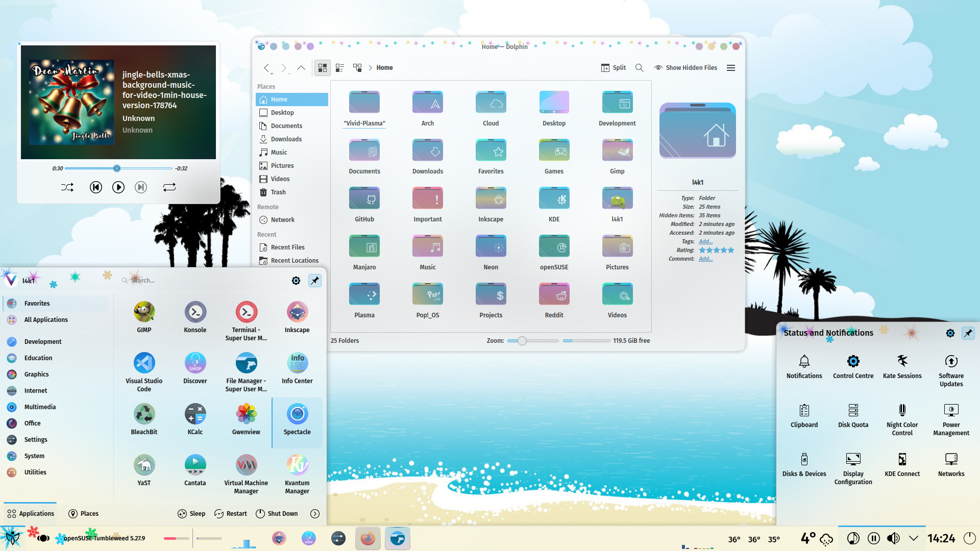Launch Kvantum Manager
The image size is (980, 551).
[x=297, y=474]
